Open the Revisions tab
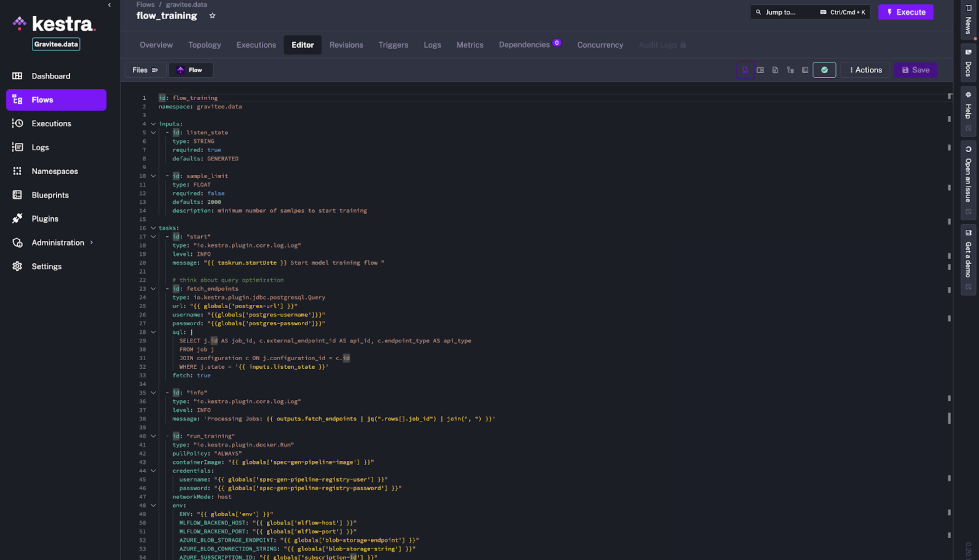This screenshot has height=560, width=979. 346,45
